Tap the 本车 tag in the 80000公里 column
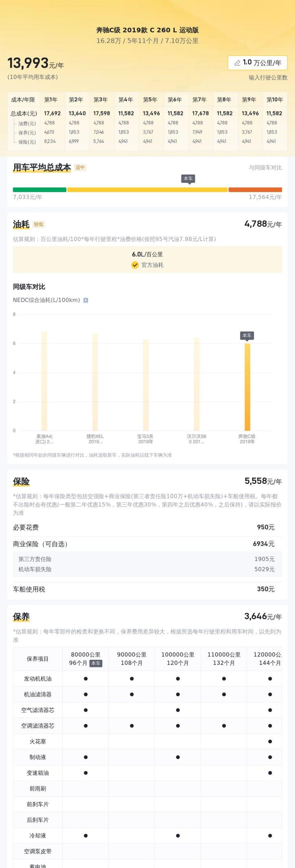Screen dimensions: 295x868 coord(96,663)
